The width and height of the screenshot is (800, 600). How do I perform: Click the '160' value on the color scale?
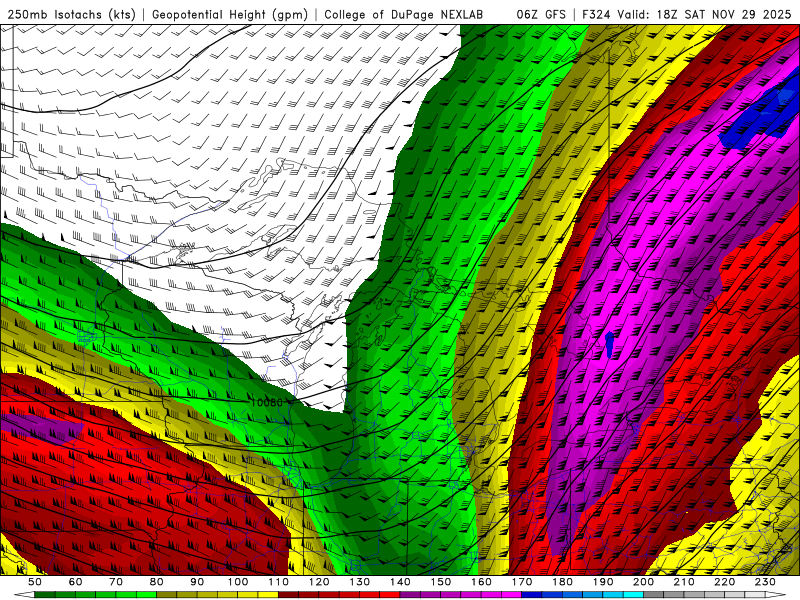pos(481,582)
